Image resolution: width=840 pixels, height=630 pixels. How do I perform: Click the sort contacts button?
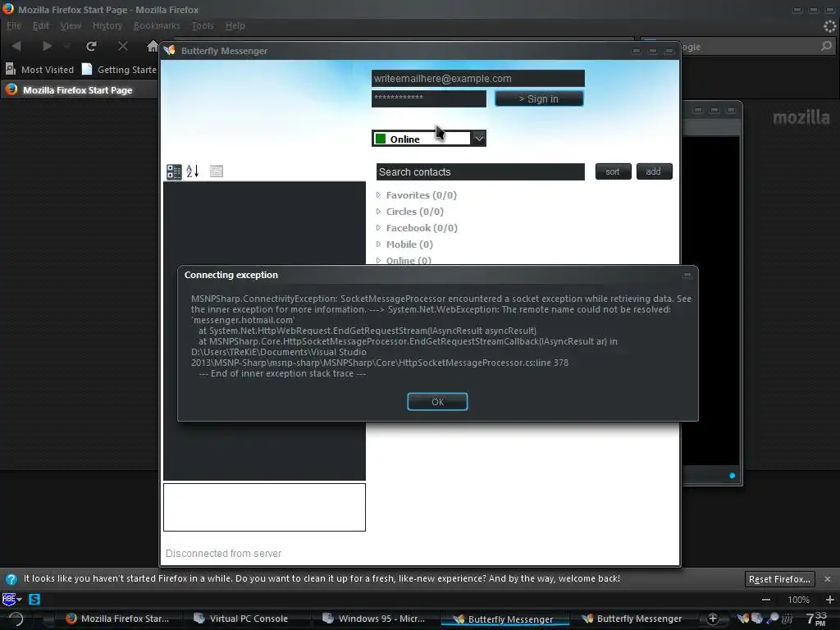point(612,171)
